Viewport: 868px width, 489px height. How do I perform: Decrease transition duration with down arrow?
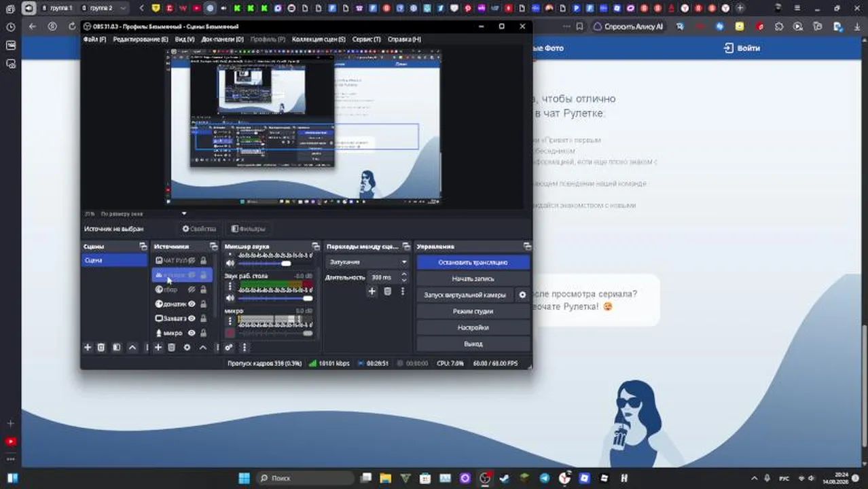click(404, 280)
